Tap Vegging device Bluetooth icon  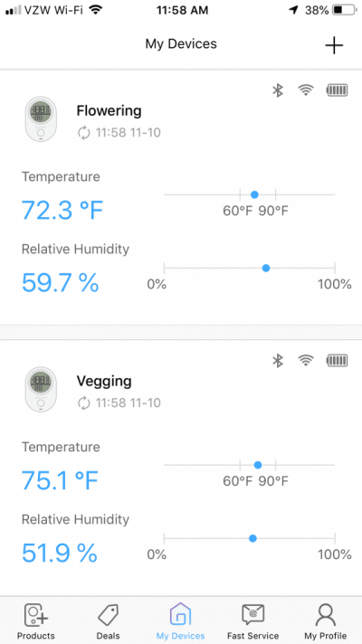(x=278, y=361)
